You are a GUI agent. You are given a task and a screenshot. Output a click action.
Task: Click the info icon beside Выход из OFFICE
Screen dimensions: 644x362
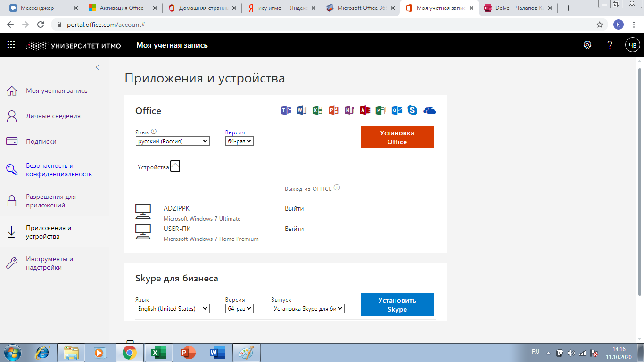337,188
